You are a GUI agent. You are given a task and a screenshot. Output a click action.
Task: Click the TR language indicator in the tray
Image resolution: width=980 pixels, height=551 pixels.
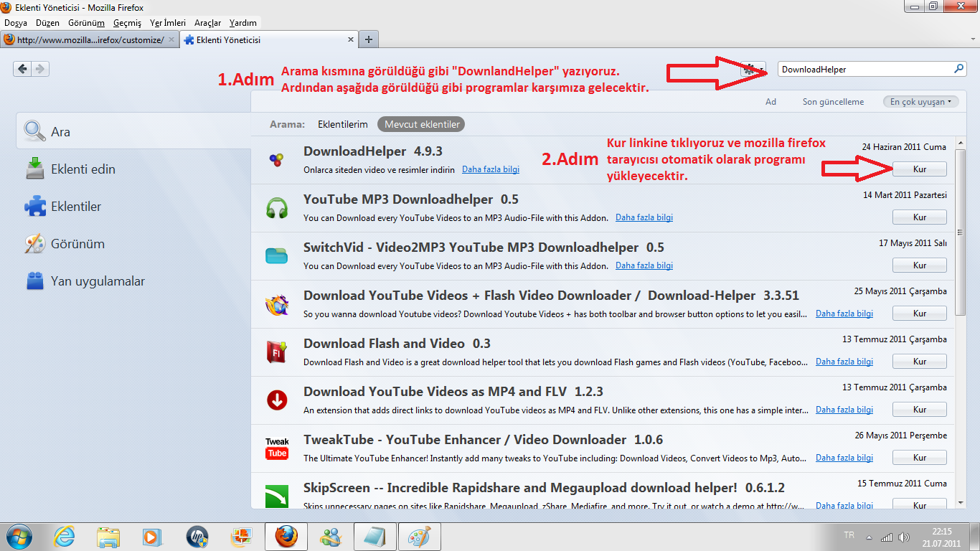coord(849,537)
